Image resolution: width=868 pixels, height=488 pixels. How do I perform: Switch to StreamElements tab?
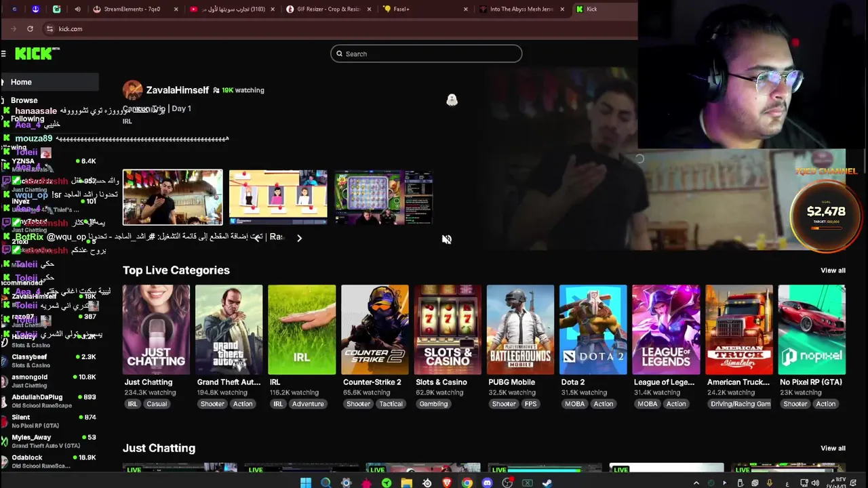pyautogui.click(x=136, y=9)
